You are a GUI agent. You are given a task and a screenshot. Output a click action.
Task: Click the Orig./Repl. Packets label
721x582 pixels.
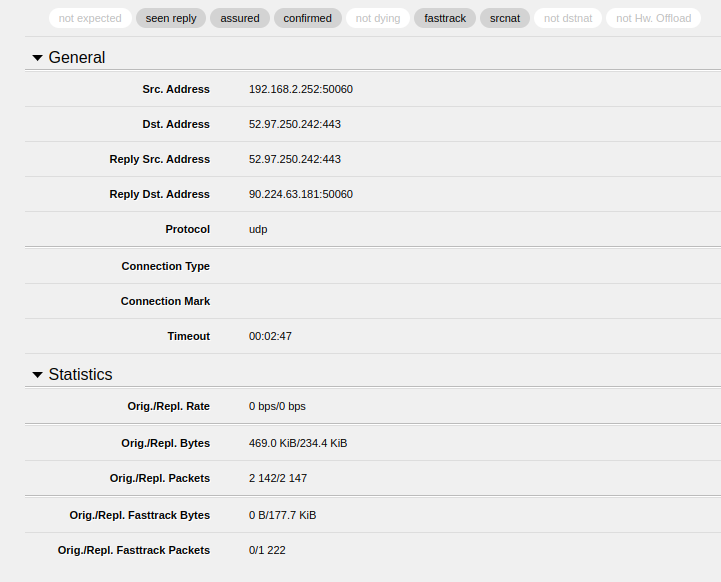[x=160, y=478]
